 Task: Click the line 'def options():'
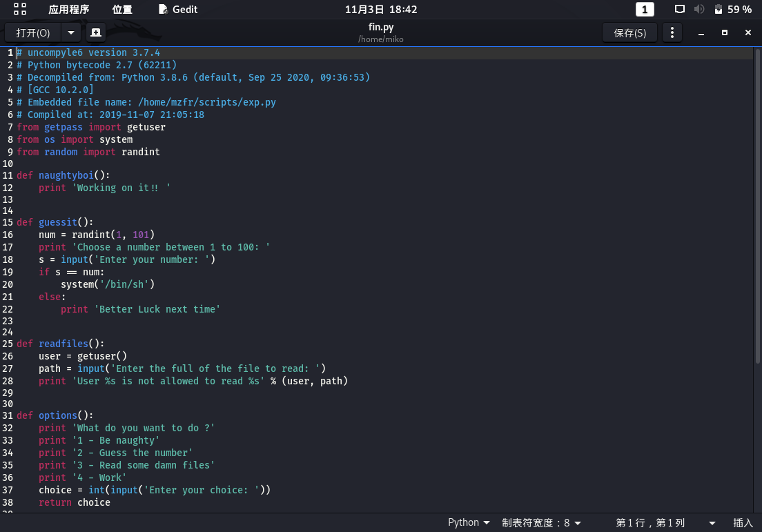[55, 415]
